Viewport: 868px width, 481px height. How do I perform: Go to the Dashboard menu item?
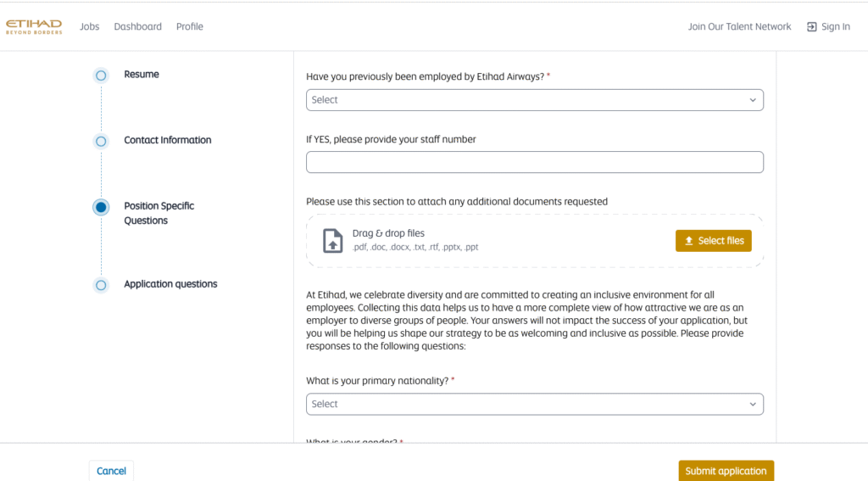point(137,27)
